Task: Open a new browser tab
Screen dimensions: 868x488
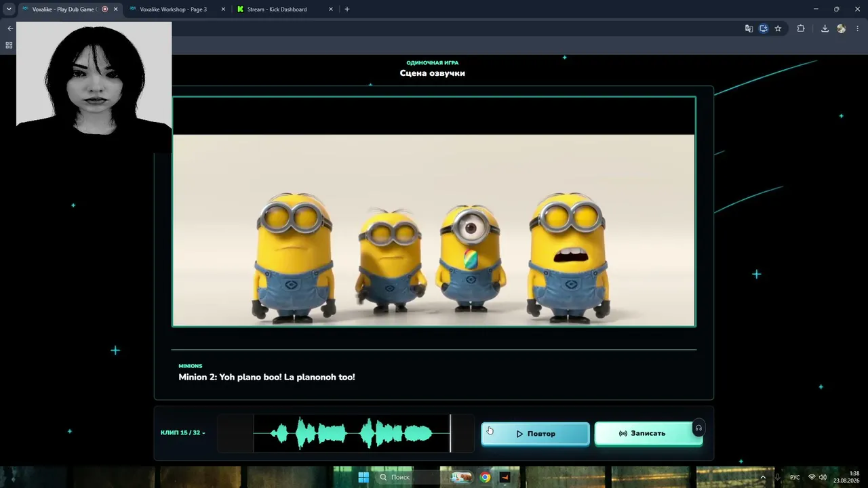Action: (347, 9)
